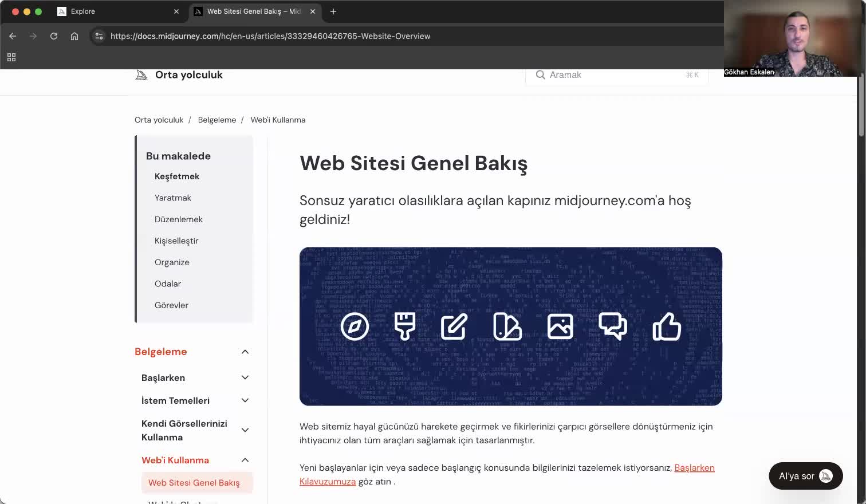Click the Web Sitesi Genel Bakış heading
The width and height of the screenshot is (866, 504).
click(x=414, y=163)
